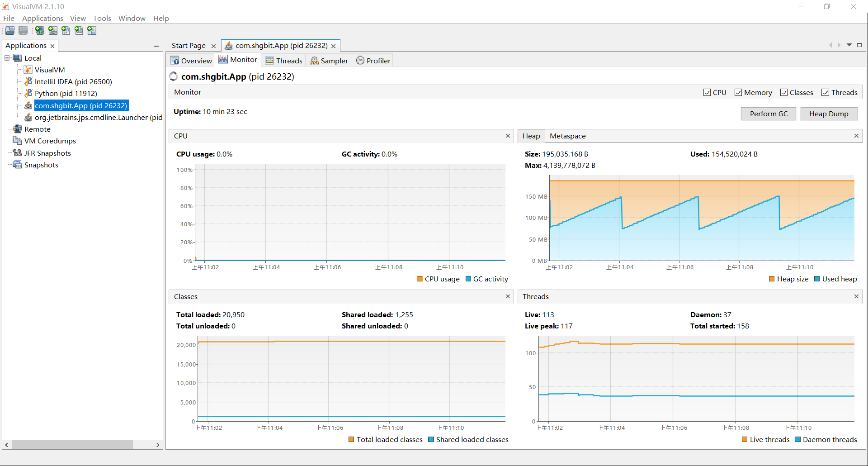The width and height of the screenshot is (868, 466).
Task: Switch to the Profiler tab
Action: 373,61
